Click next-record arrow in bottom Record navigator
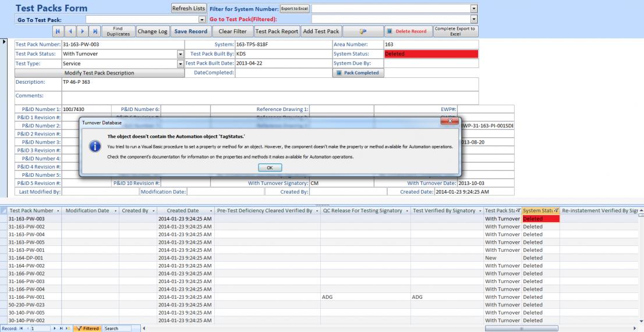This screenshot has width=644, height=332. [55, 329]
